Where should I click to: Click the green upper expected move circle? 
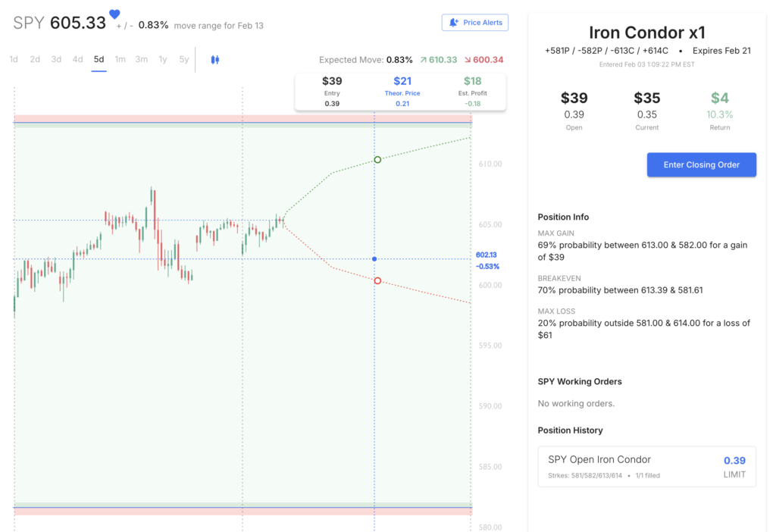click(x=377, y=160)
